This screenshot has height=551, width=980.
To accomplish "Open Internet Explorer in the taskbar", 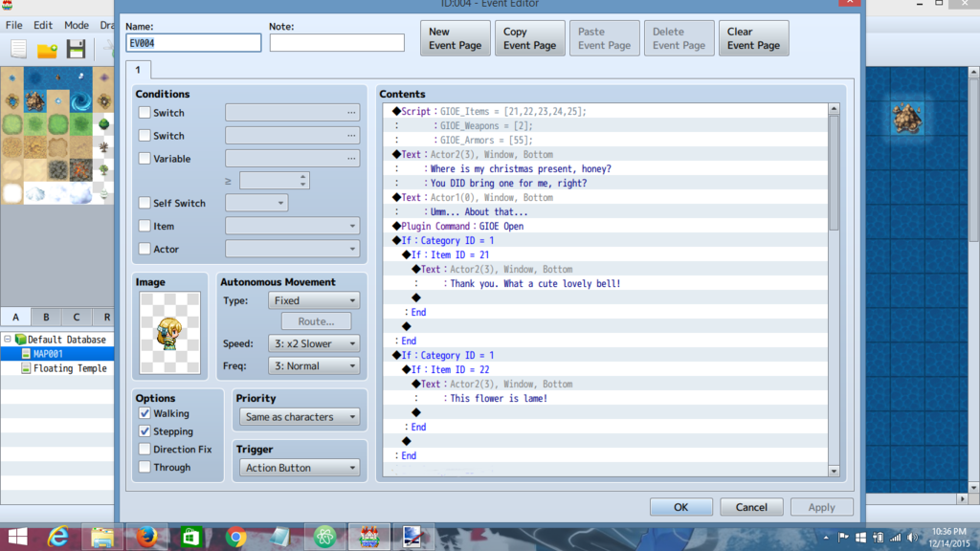I will click(x=58, y=537).
